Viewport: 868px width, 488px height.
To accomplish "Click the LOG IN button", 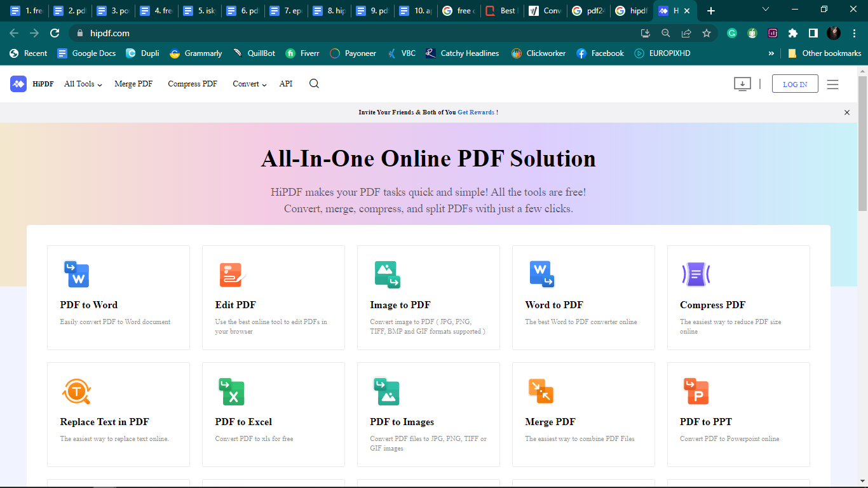I will [794, 83].
